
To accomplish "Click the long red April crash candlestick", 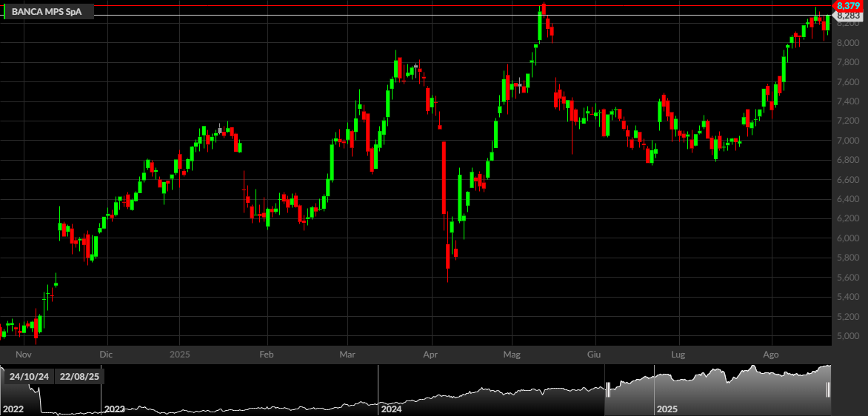I will click(x=444, y=178).
